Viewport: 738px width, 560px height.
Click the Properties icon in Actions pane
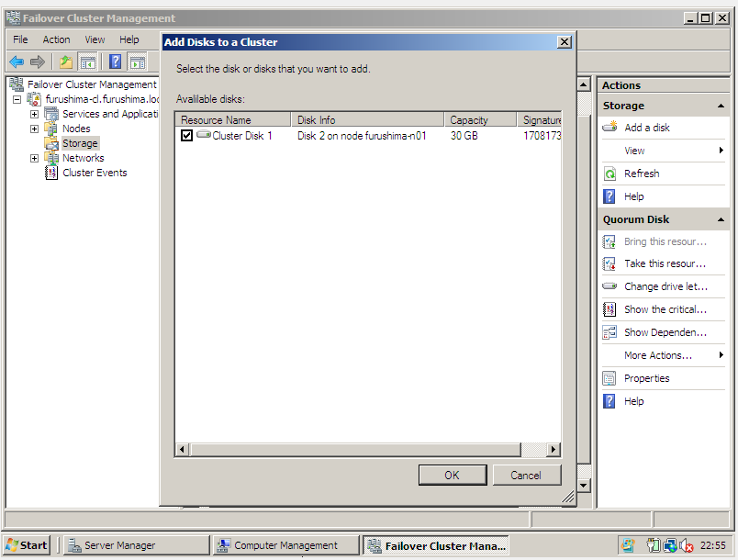609,378
